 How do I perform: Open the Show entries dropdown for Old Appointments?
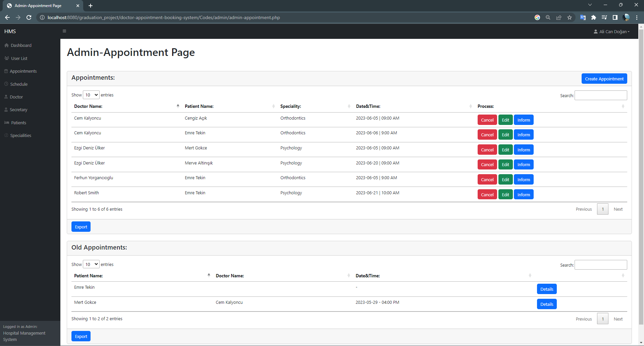tap(91, 264)
